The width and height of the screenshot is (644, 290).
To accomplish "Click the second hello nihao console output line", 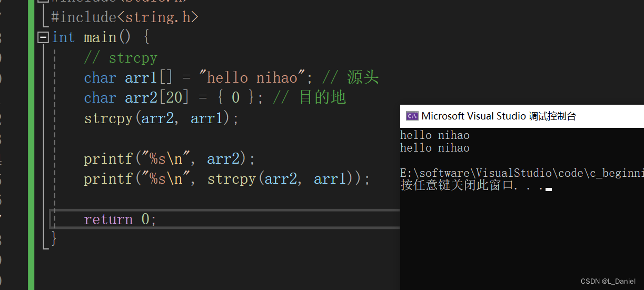I will 435,148.
